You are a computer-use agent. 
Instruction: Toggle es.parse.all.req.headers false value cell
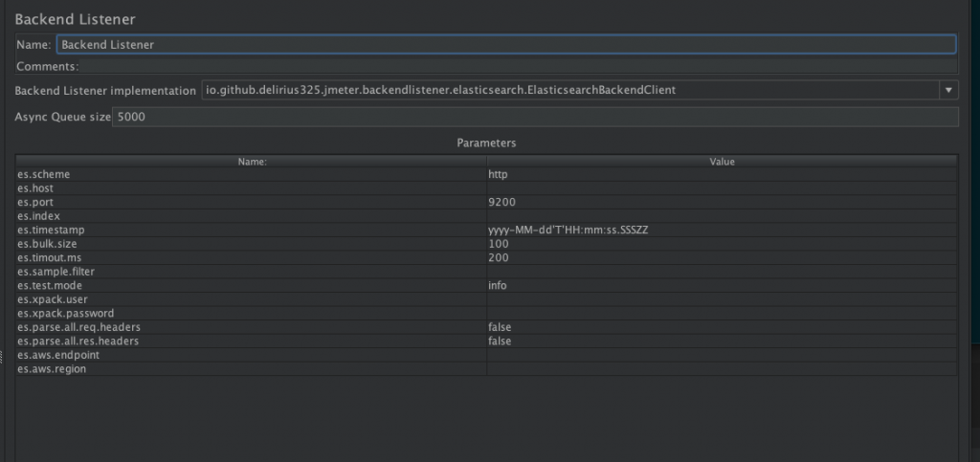click(722, 327)
